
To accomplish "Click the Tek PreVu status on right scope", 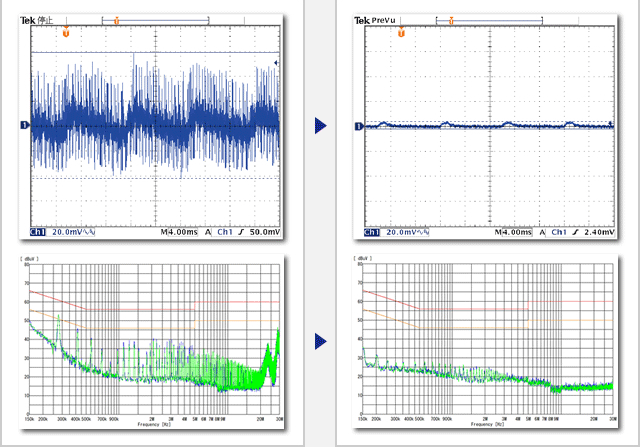I will 375,20.
